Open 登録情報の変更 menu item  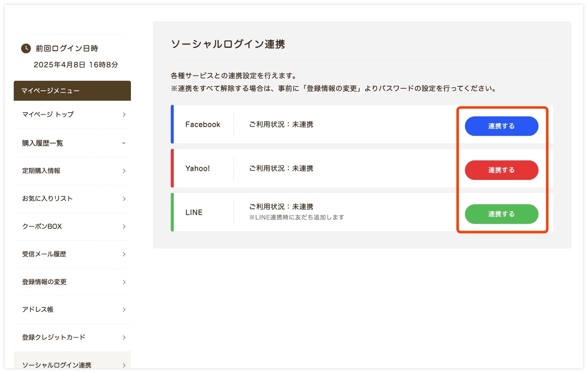tap(72, 282)
